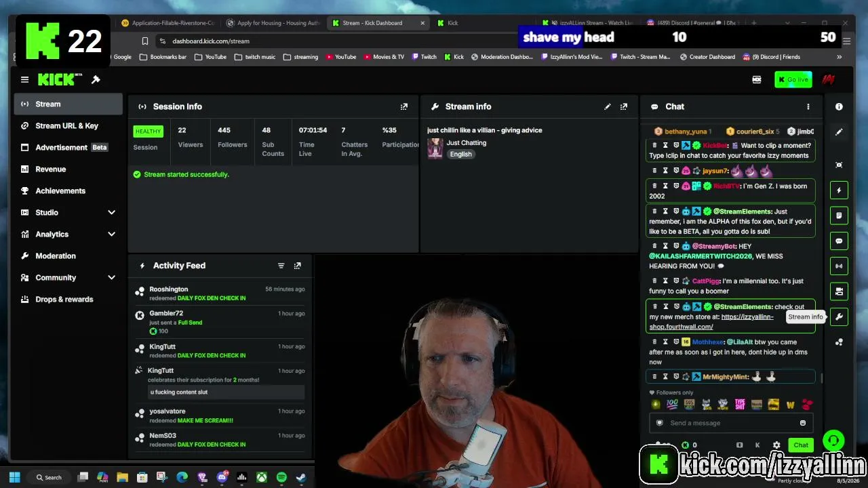This screenshot has height=488, width=868.
Task: Click the TYPE SHIT emote in emote bar
Action: pyautogui.click(x=740, y=405)
